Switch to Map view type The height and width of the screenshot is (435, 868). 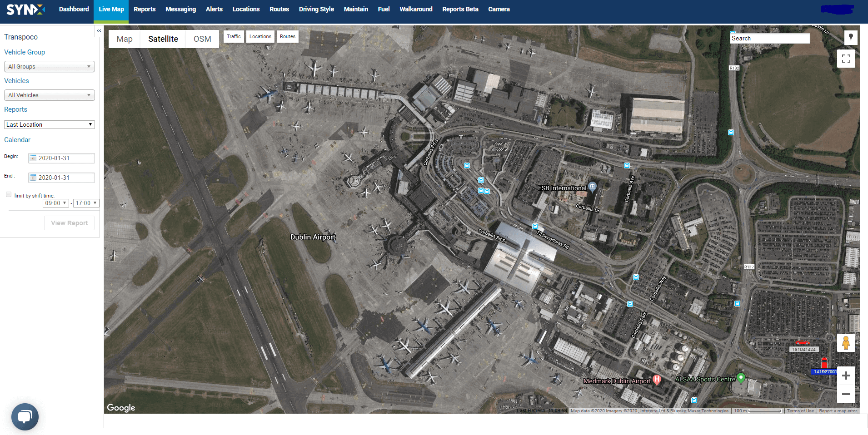pos(125,39)
